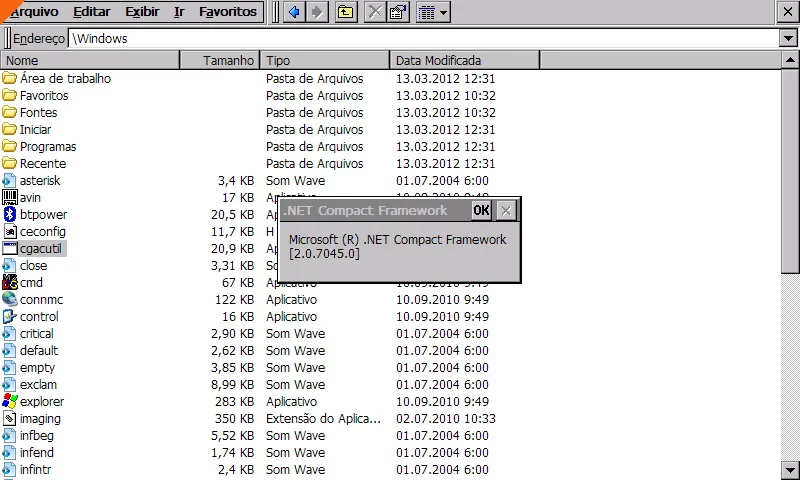800x480 pixels.
Task: Select the empty sound file icon
Action: tap(9, 367)
